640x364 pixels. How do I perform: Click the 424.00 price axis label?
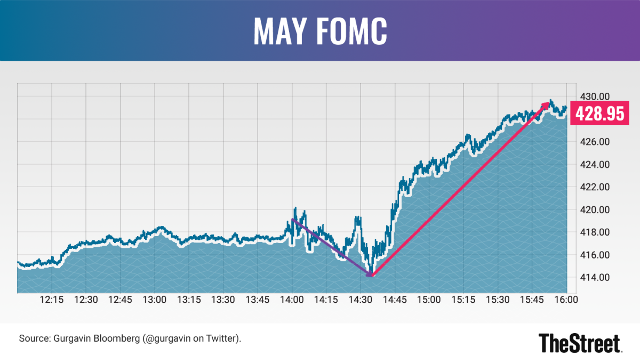tap(596, 164)
